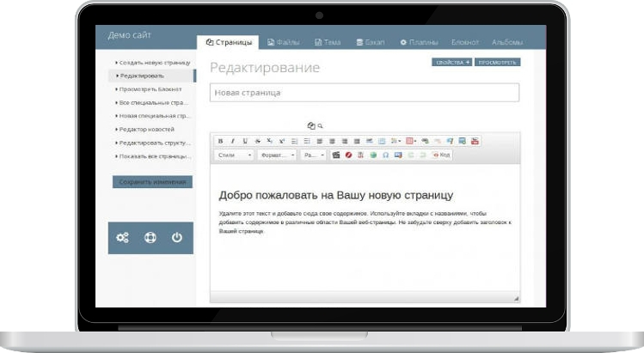Click the link icon in toolbar

click(425, 141)
